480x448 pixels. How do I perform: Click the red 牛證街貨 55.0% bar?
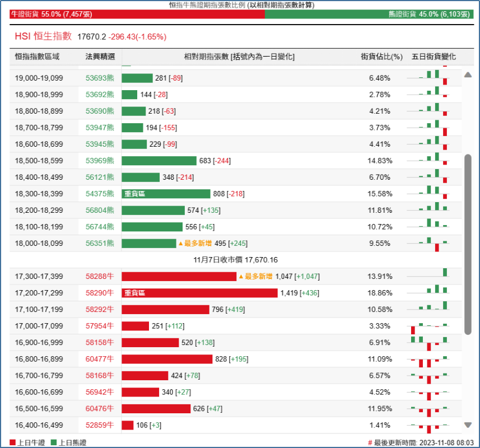pos(137,15)
